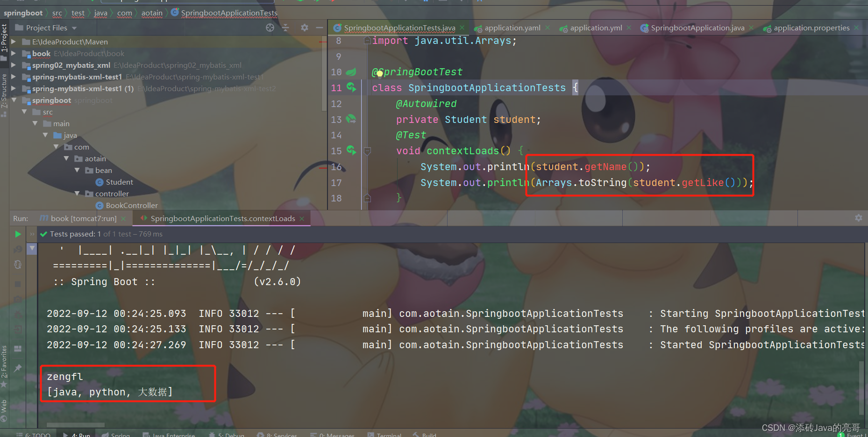Click the fold end marker on line 18

(x=367, y=198)
